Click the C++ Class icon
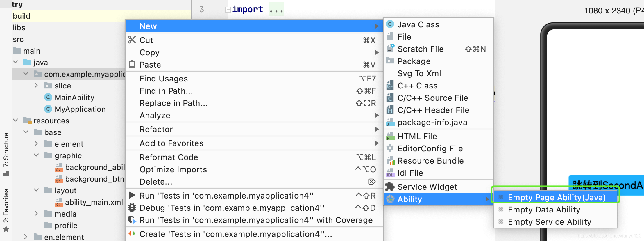Screen dimensions: 644x241 (x=390, y=86)
